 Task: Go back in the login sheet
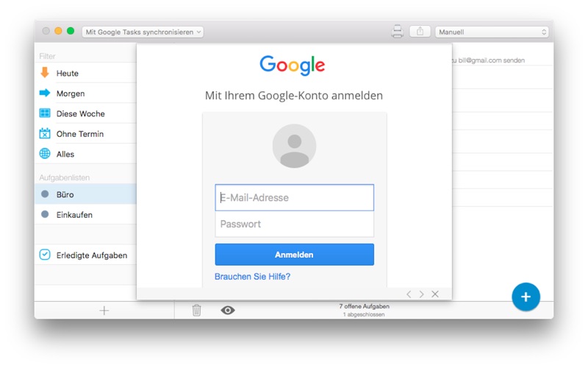[409, 294]
